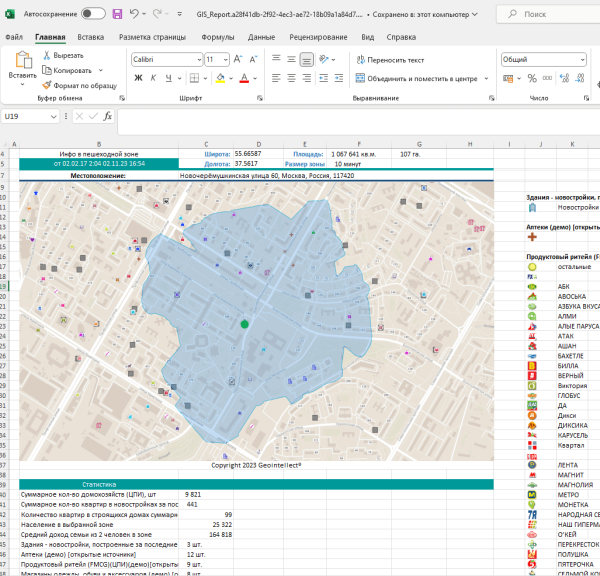Open the Вставка ribbon tab
Viewport: 600px width, 576px height.
90,36
